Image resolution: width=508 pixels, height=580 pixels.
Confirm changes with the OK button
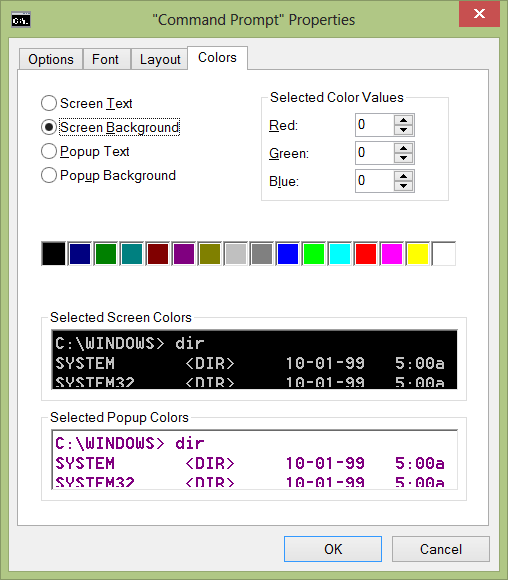[x=333, y=549]
